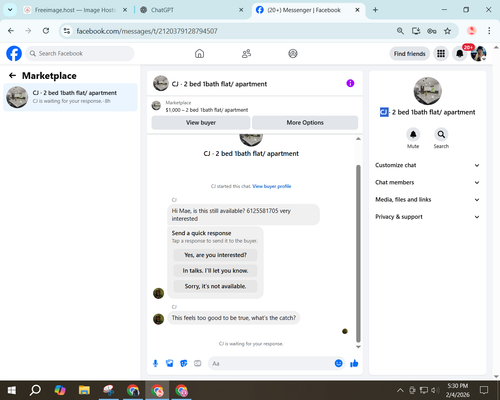The image size is (500, 400).
Task: Click the Chrome address bar URL
Action: pos(147,31)
